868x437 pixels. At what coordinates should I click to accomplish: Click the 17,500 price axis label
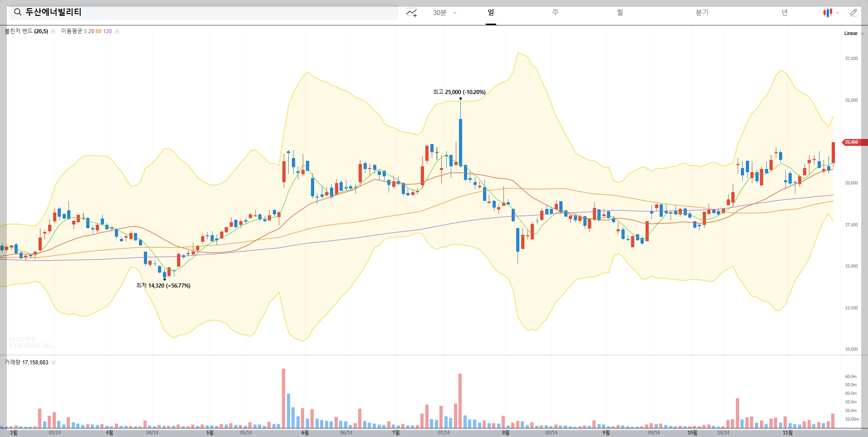click(851, 225)
